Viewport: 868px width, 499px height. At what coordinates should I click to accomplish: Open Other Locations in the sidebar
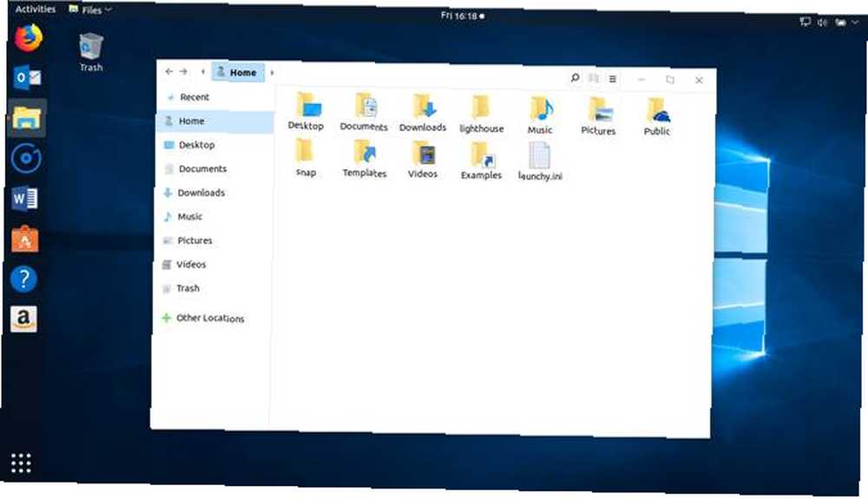211,318
